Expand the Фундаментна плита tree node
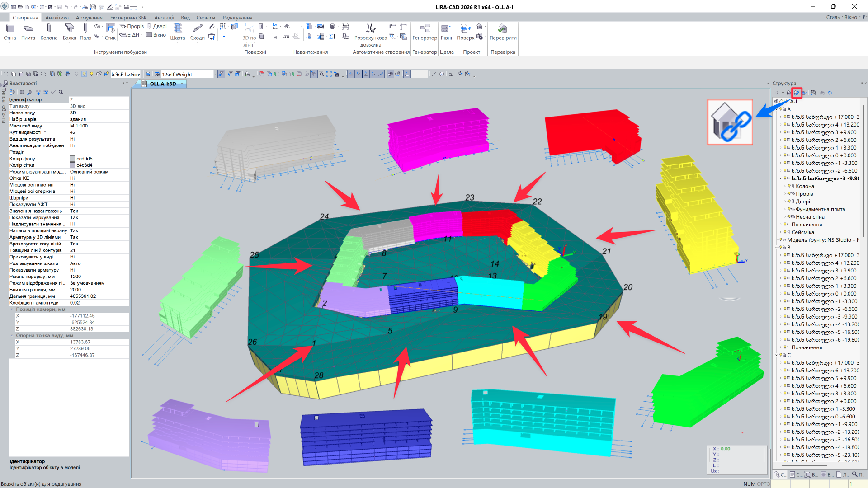Image resolution: width=868 pixels, height=488 pixels. 785,209
